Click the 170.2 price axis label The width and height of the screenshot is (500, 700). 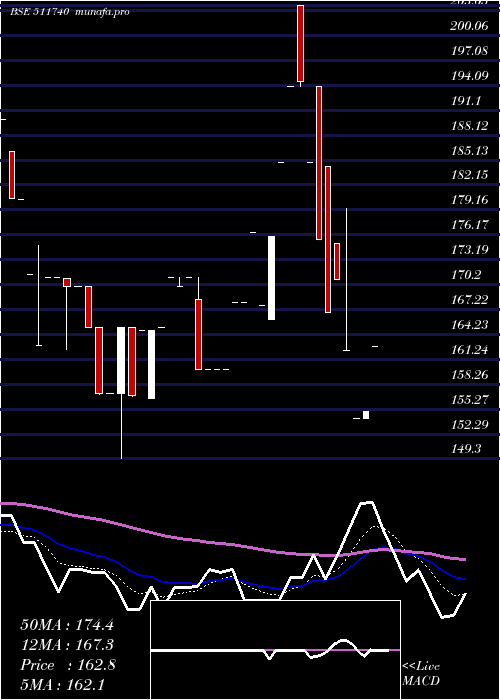point(466,275)
